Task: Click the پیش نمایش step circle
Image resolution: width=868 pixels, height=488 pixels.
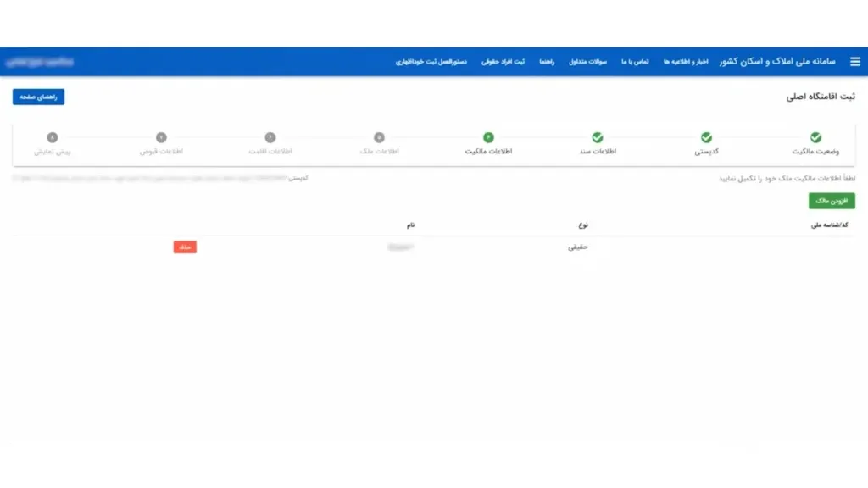Action: [x=53, y=137]
